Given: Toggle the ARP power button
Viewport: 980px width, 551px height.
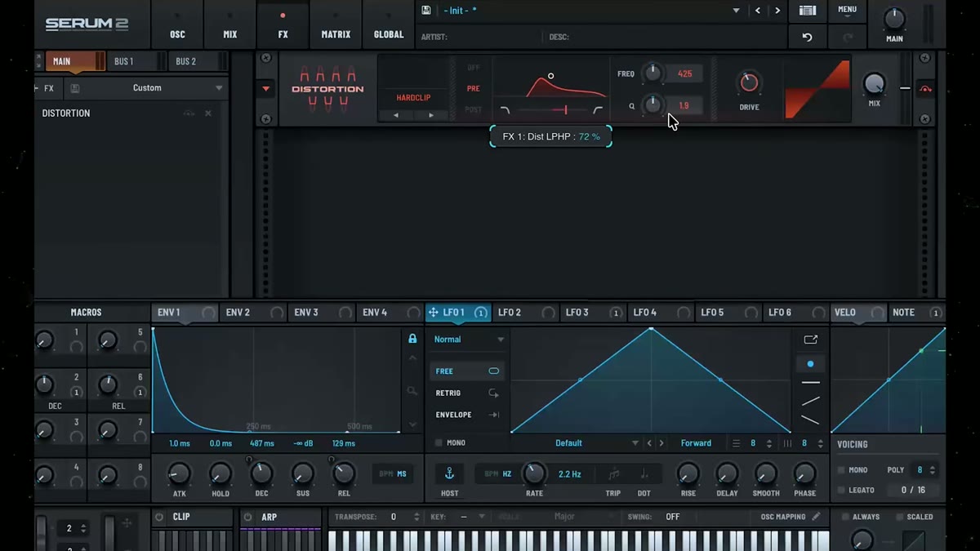Looking at the screenshot, I should (x=247, y=517).
